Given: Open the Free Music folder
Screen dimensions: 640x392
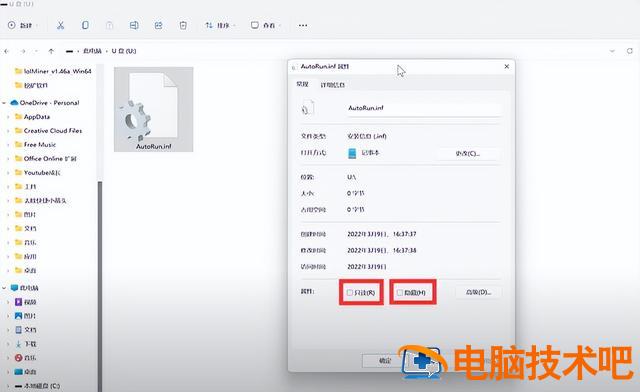Looking at the screenshot, I should pyautogui.click(x=35, y=145).
